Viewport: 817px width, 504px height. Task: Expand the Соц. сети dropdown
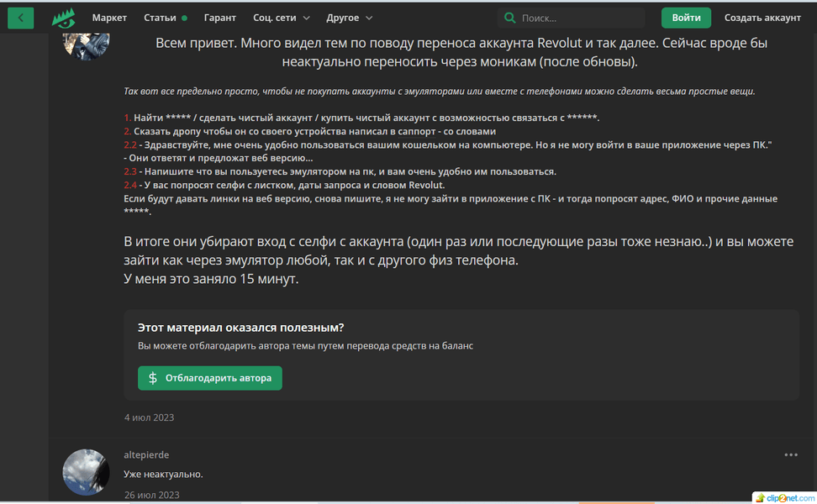click(282, 18)
